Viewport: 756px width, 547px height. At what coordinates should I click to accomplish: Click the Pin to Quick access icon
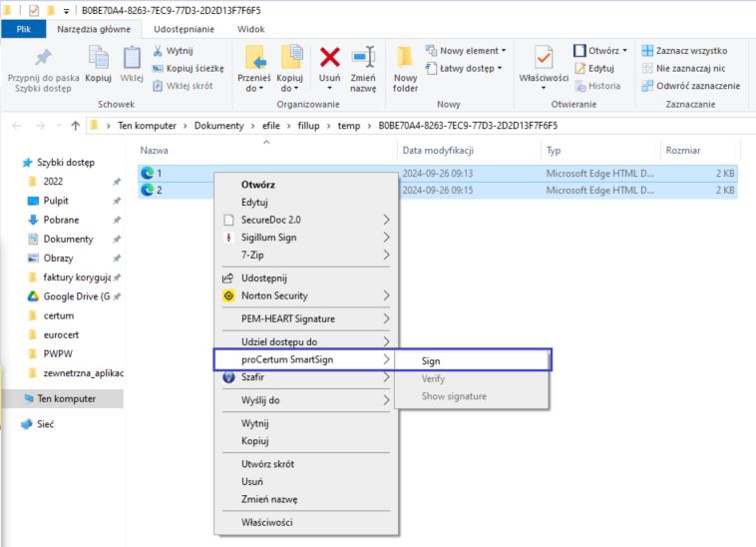coord(43,58)
